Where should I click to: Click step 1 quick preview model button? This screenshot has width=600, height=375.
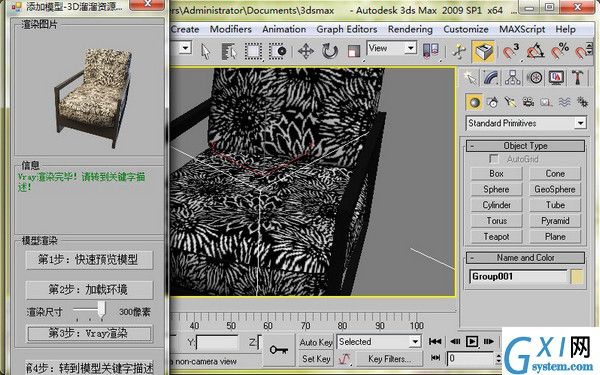89,260
